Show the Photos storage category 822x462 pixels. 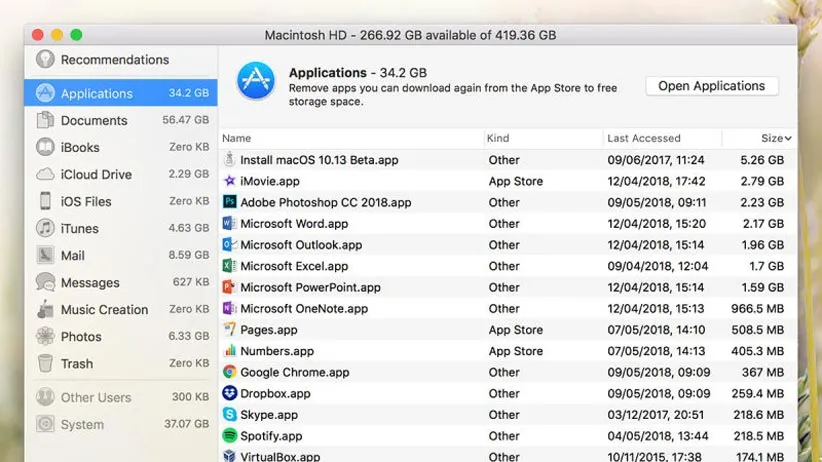121,336
